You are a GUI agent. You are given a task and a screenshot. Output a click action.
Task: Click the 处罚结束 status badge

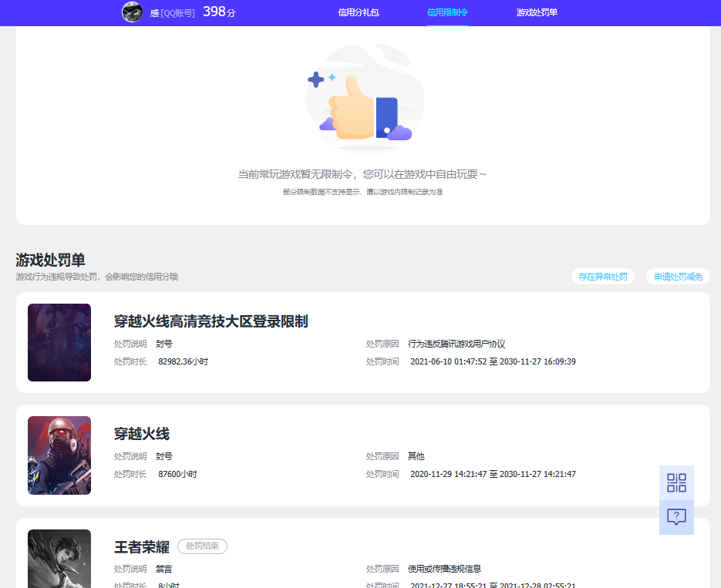[x=202, y=546]
